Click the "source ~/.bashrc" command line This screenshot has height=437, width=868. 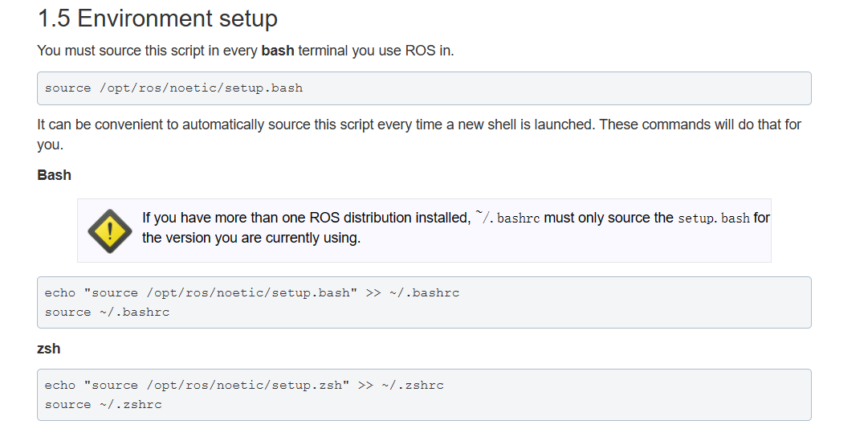click(107, 312)
